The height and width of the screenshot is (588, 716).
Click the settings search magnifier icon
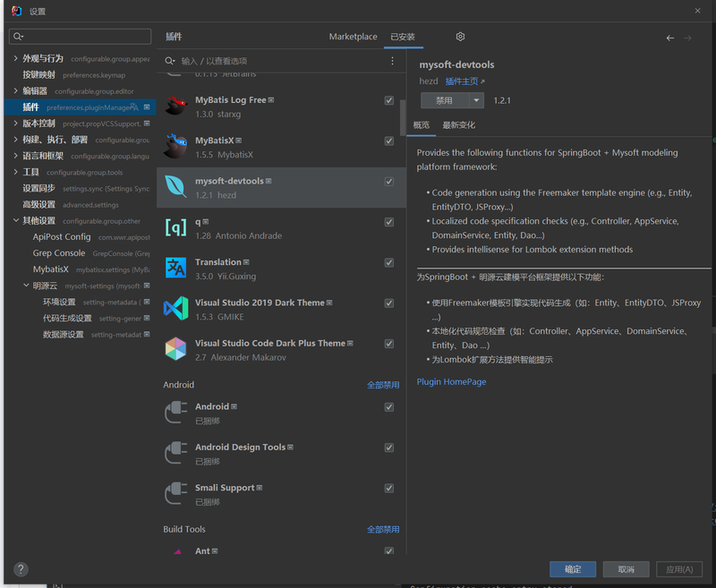pos(18,37)
